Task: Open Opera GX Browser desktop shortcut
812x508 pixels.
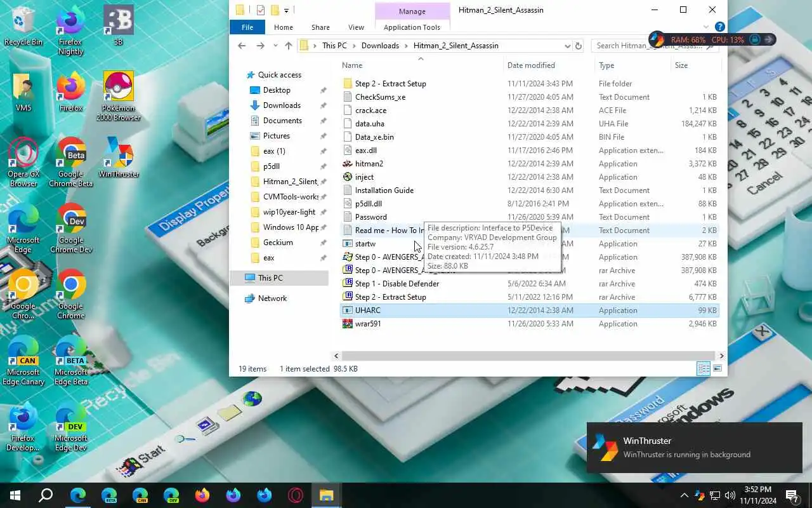Action: (23, 163)
